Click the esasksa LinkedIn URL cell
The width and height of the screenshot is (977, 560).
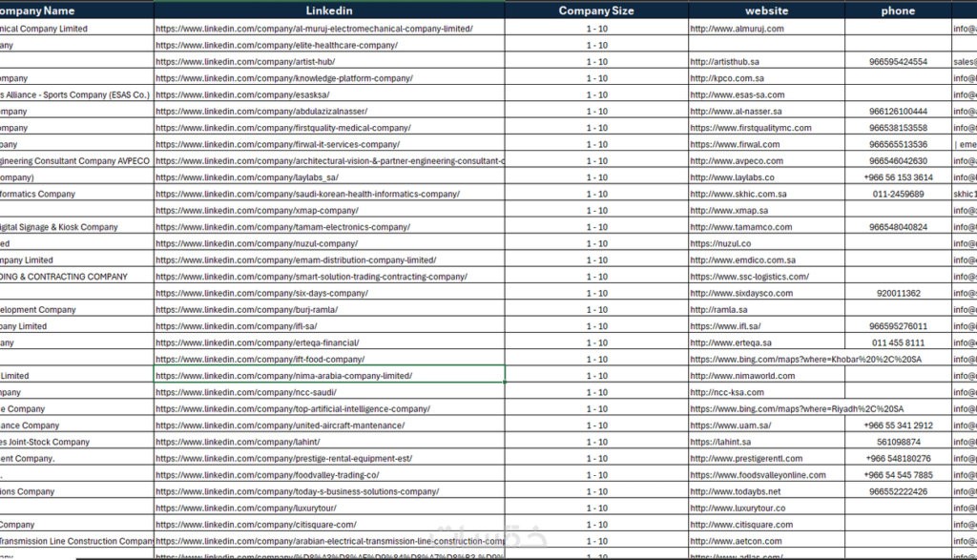[x=329, y=94]
